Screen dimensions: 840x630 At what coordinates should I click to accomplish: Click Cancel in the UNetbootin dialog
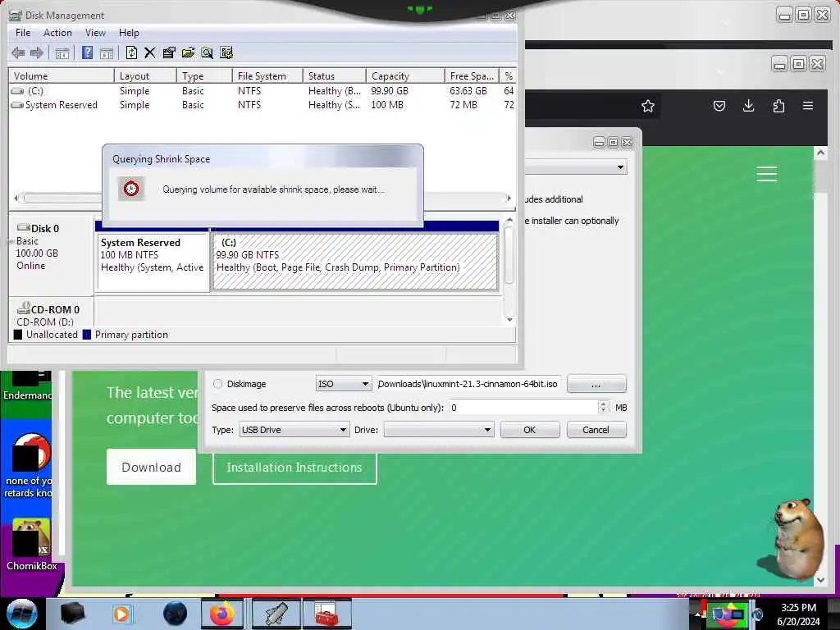point(596,430)
